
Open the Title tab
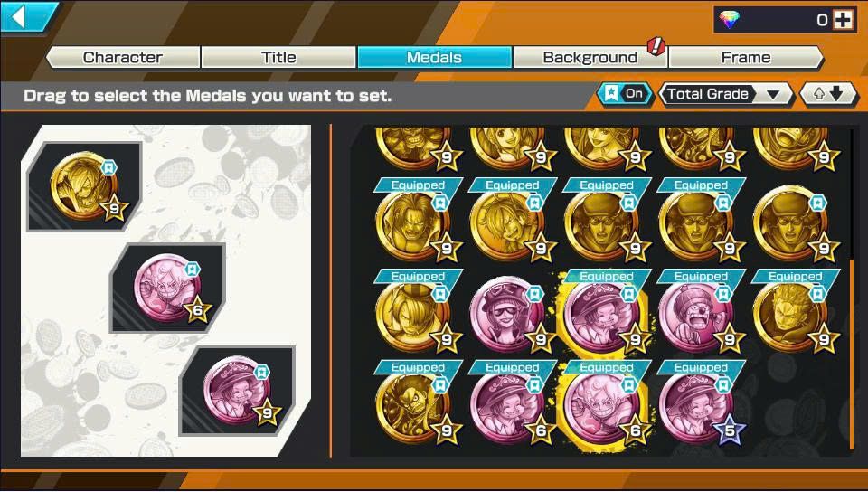click(278, 58)
